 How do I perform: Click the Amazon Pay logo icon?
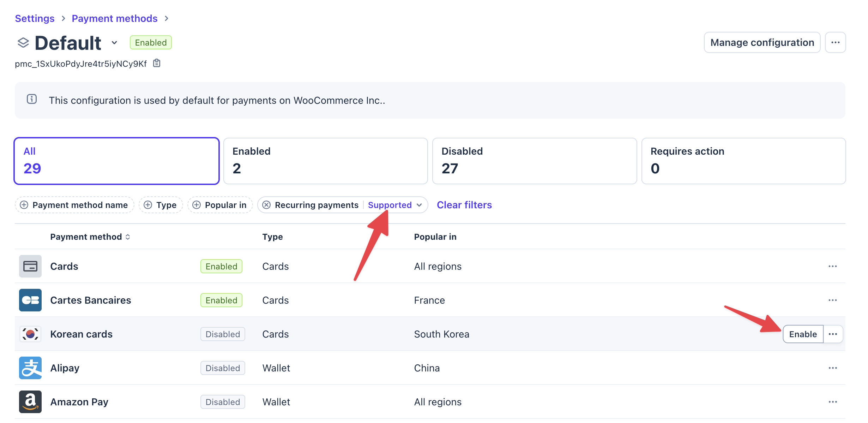tap(30, 402)
